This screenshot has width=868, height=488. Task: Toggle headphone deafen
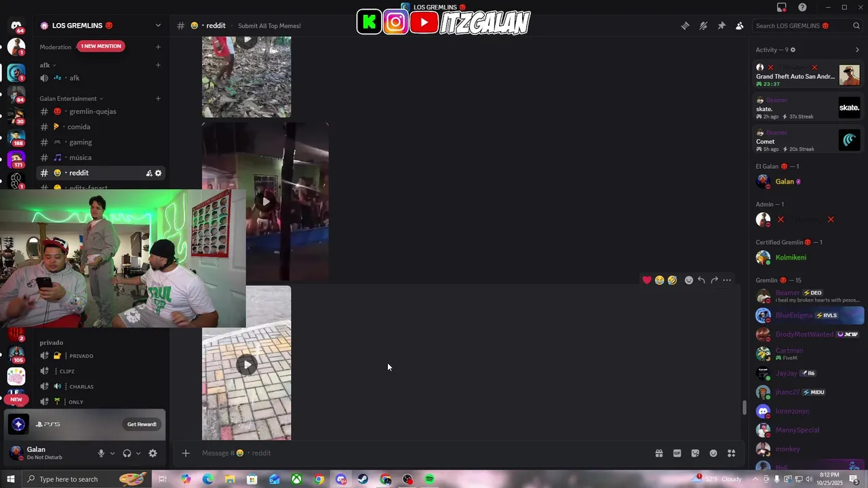(127, 453)
